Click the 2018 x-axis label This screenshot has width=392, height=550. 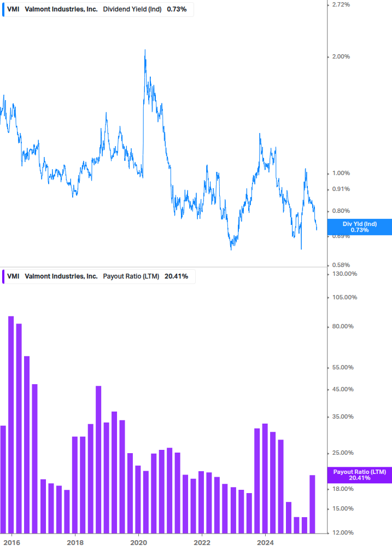tap(75, 543)
